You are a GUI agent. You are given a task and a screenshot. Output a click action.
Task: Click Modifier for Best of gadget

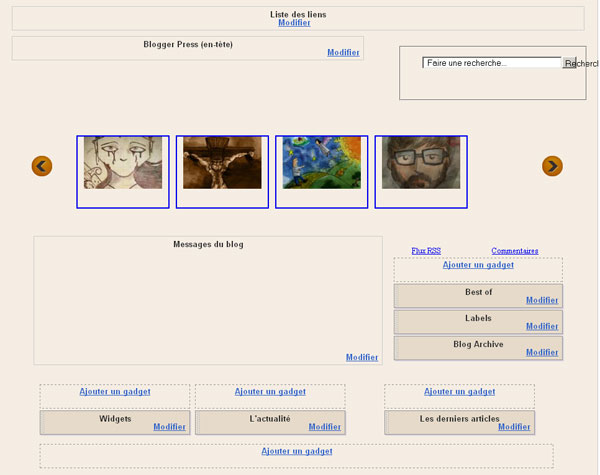542,300
